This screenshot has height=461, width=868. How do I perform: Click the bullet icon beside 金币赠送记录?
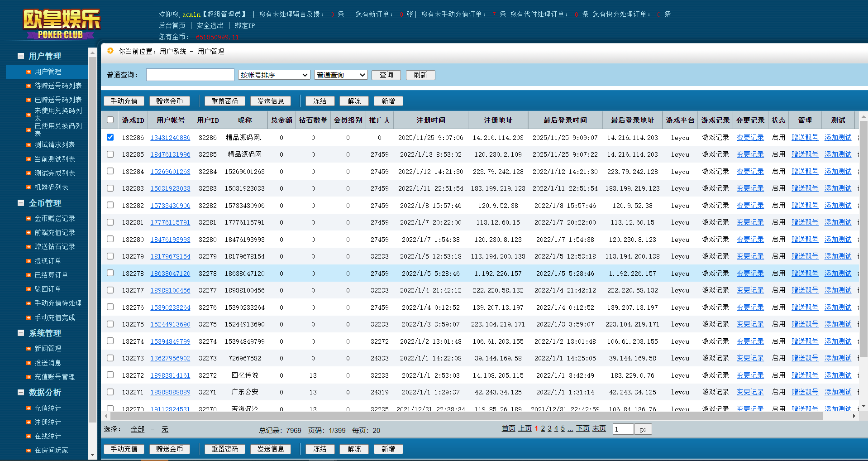(29, 219)
